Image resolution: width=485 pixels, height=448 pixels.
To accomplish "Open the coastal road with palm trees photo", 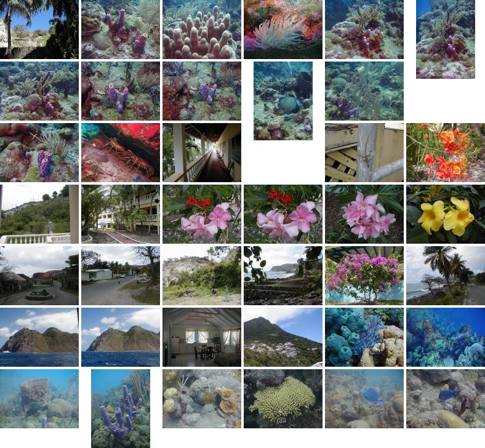I will [x=446, y=276].
